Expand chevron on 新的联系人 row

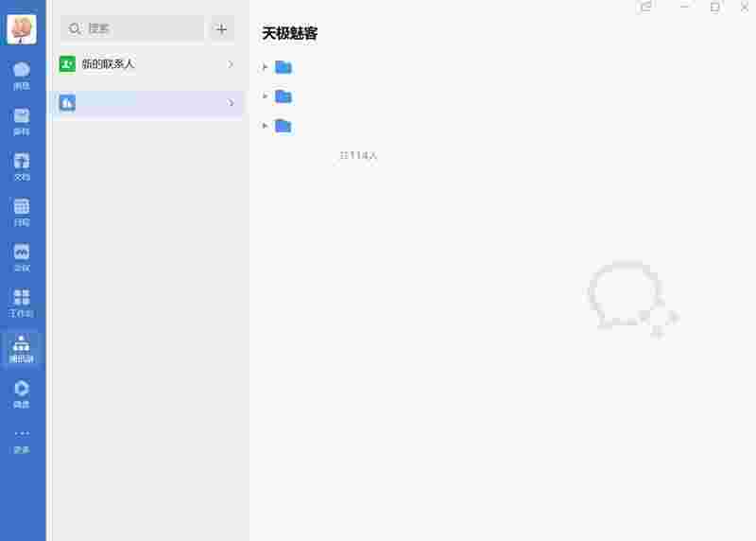[x=231, y=63]
